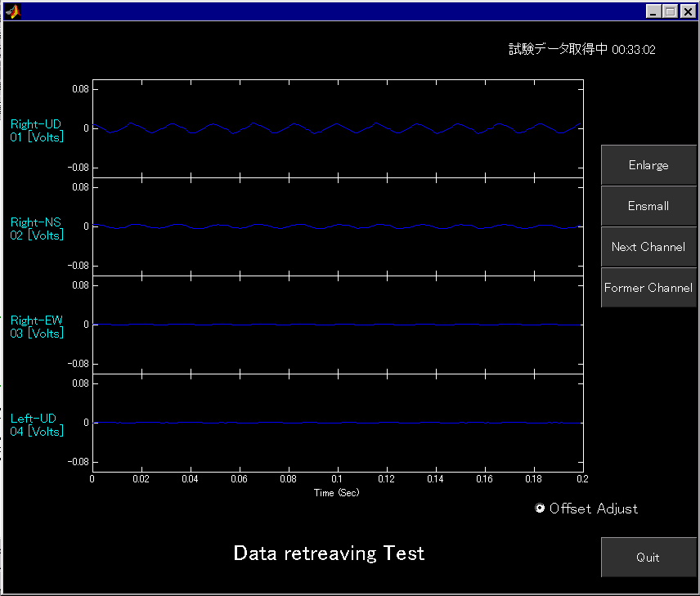Click the Right-UD waveform plot
Viewport: 700px width, 596px height.
point(338,128)
